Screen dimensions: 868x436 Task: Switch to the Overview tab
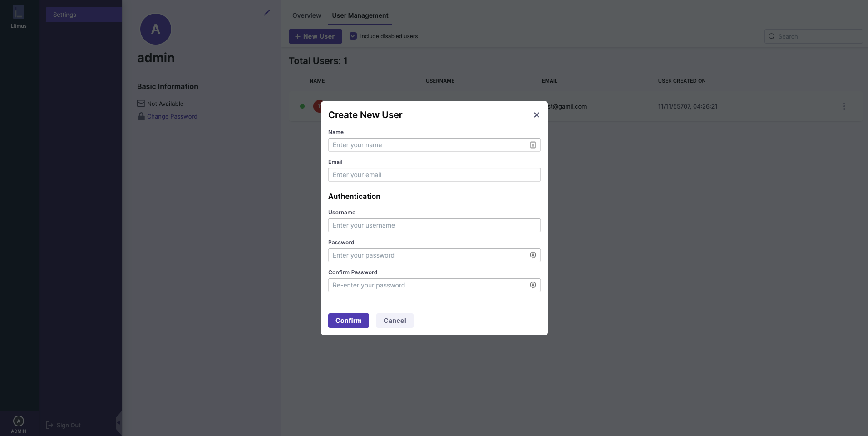(x=306, y=15)
